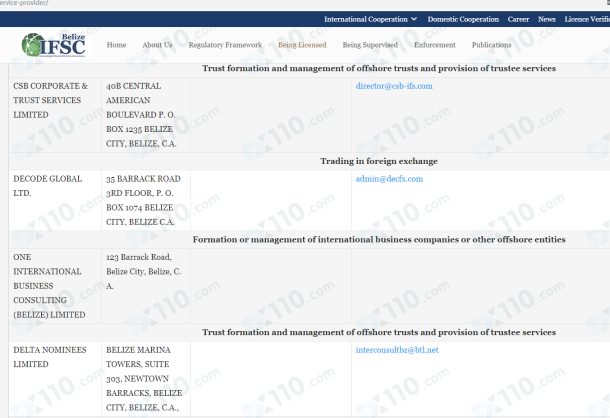Open the Career link
Image resolution: width=610 pixels, height=418 pixels.
518,19
